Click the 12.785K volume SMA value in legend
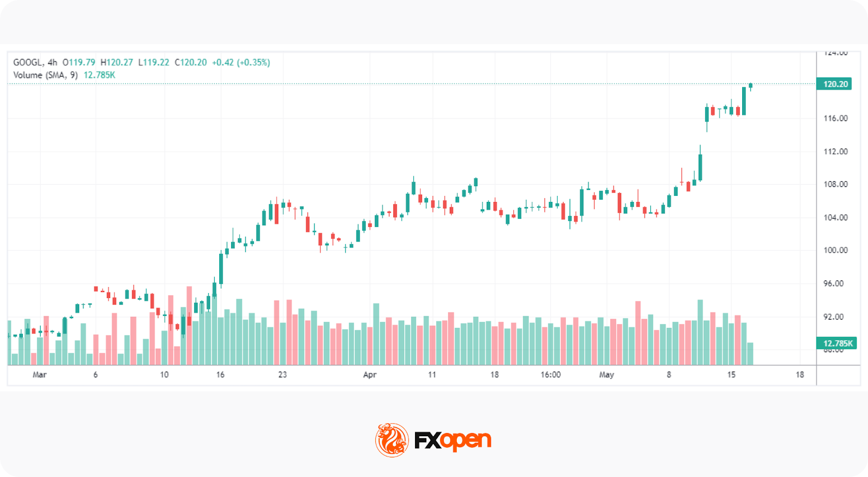Screen dimensions: 868x477 (99, 75)
